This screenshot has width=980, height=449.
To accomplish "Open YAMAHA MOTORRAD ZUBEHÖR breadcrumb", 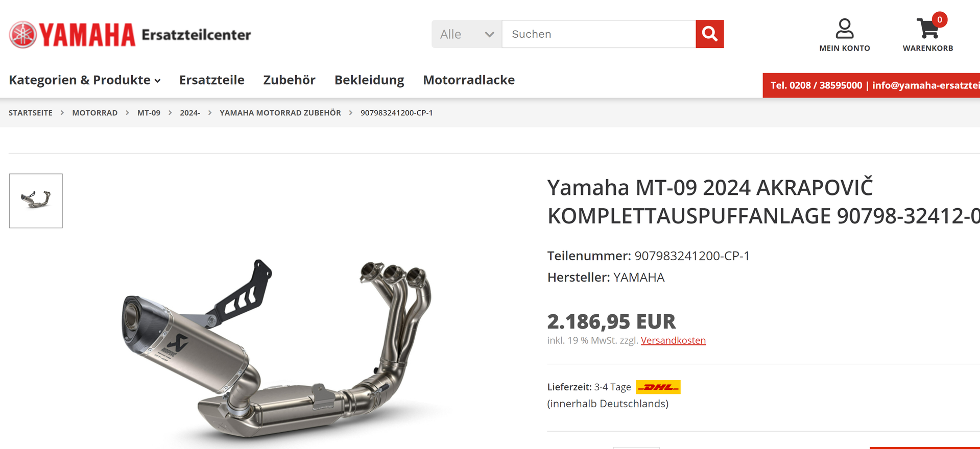I will click(280, 113).
